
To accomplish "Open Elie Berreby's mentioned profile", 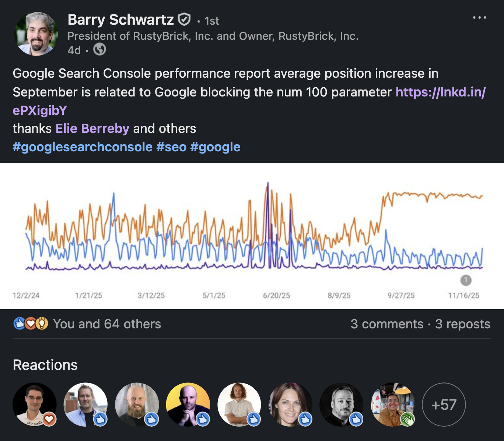I will [x=92, y=128].
